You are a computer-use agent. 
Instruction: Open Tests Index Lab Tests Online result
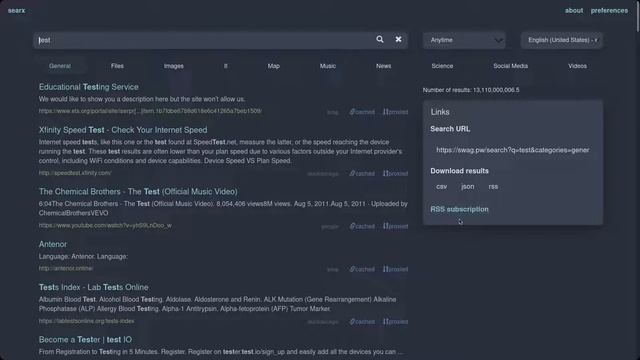pos(93,287)
